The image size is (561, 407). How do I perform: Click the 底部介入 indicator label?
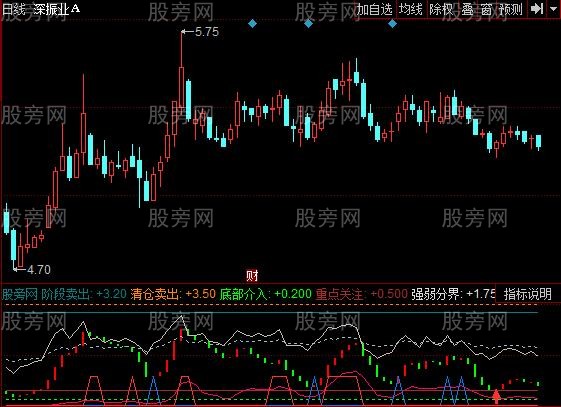click(x=243, y=294)
